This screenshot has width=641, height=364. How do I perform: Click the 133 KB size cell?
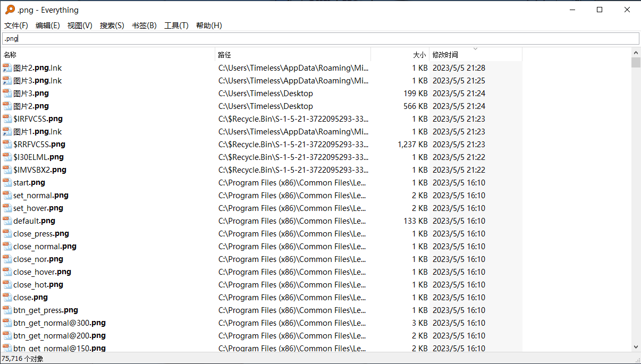416,221
